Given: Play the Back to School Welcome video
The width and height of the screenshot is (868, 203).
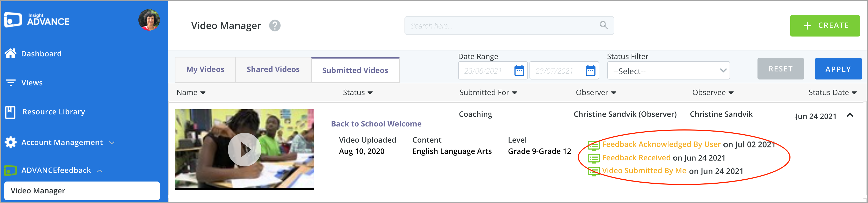Looking at the screenshot, I should point(244,149).
